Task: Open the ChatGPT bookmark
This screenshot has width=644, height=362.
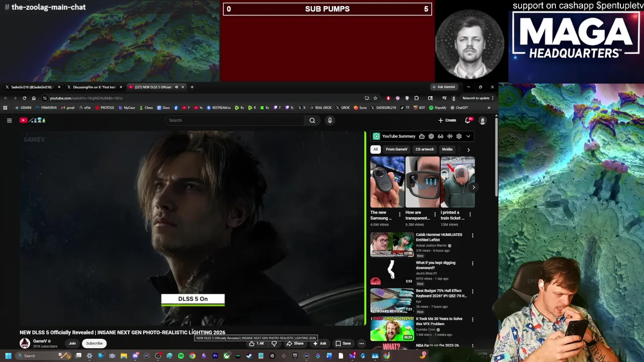Action: point(459,108)
